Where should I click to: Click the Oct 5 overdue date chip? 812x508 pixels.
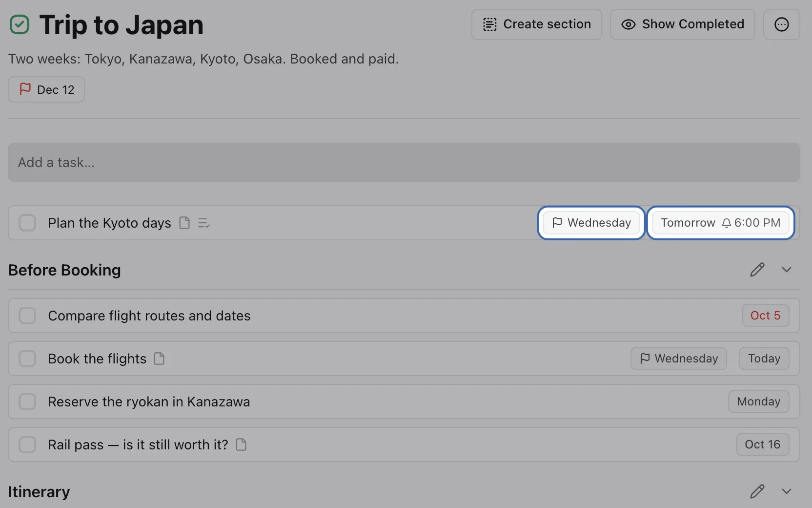click(x=765, y=316)
